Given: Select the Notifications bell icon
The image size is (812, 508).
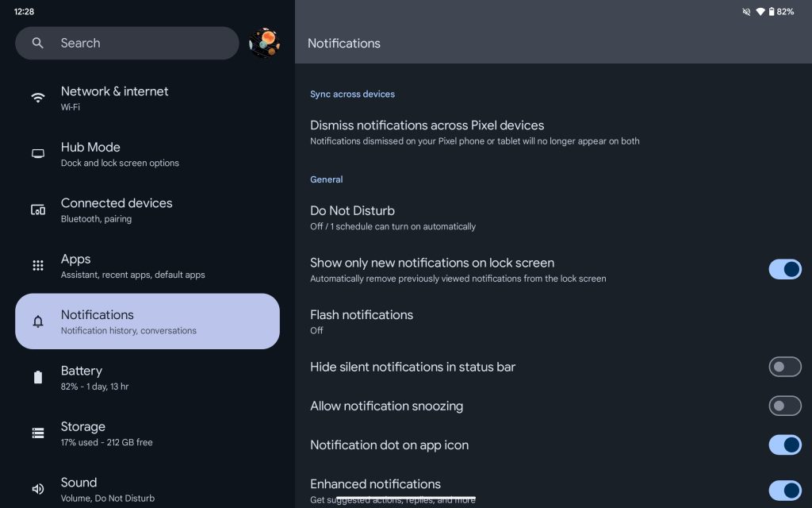Looking at the screenshot, I should (37, 321).
